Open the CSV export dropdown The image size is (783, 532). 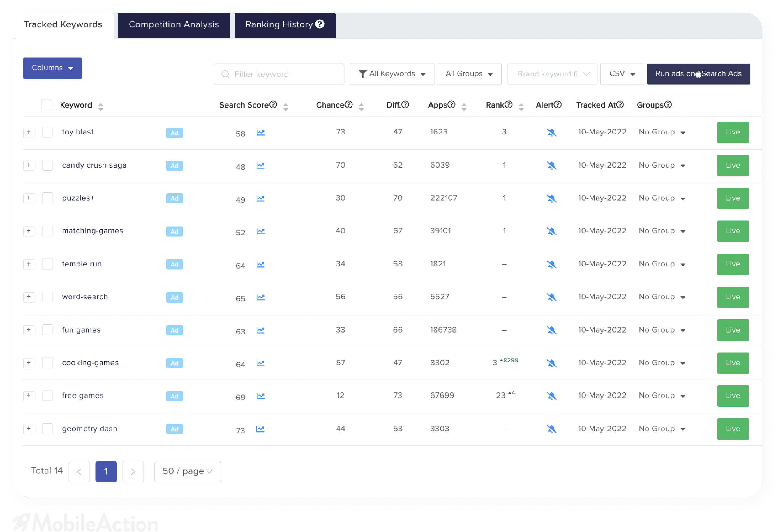coord(622,74)
